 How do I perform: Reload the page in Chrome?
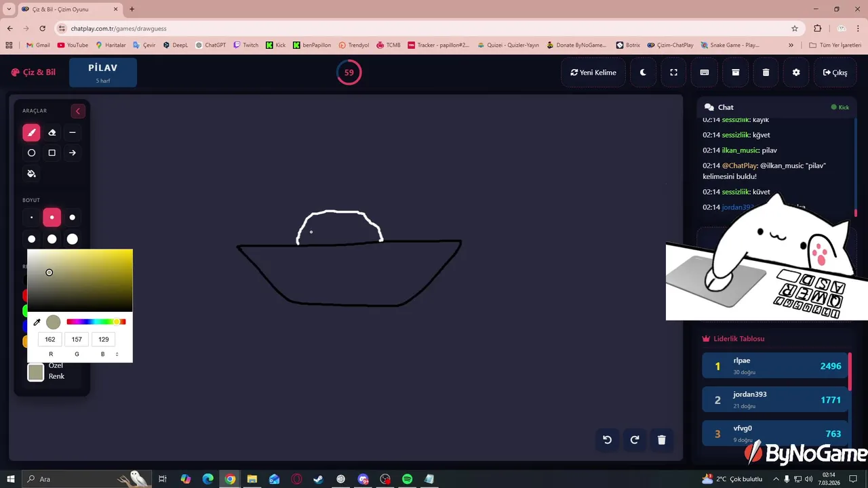coord(43,28)
